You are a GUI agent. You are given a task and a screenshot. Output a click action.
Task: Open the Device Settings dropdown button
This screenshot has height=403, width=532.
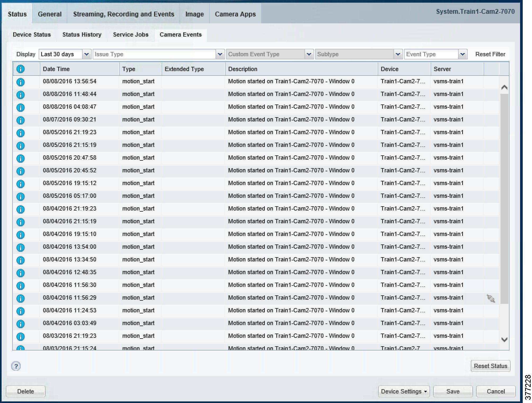pyautogui.click(x=404, y=391)
